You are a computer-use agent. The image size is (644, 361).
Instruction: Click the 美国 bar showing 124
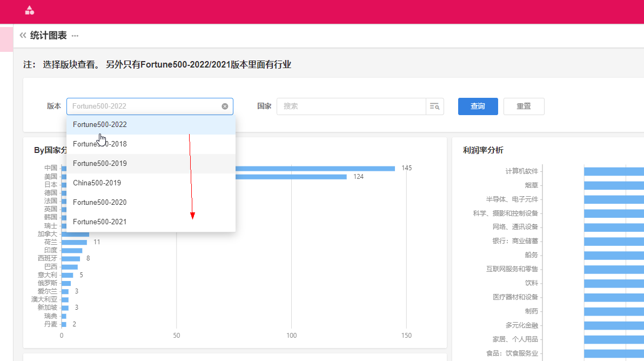292,177
